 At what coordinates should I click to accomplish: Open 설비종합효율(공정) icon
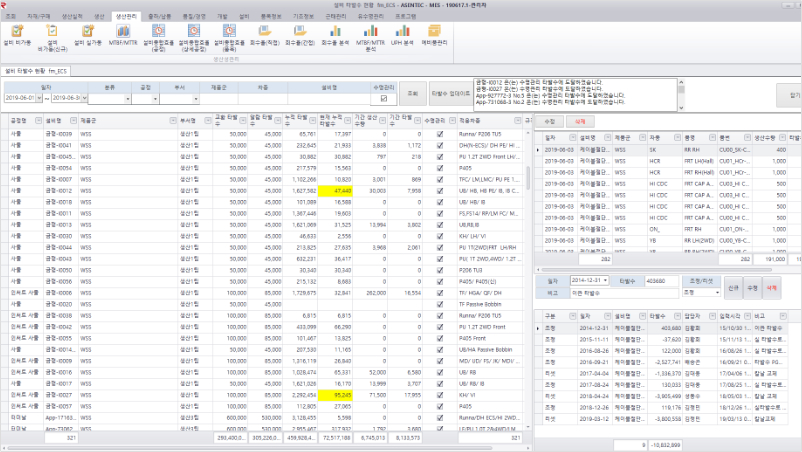click(159, 32)
